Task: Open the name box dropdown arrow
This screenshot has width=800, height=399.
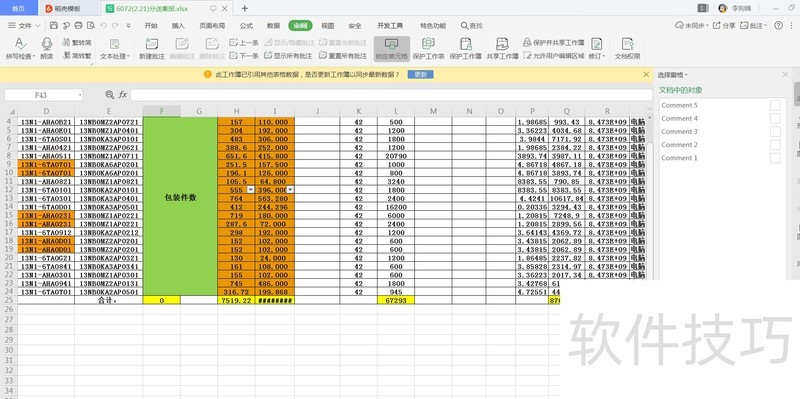Action: [81, 95]
